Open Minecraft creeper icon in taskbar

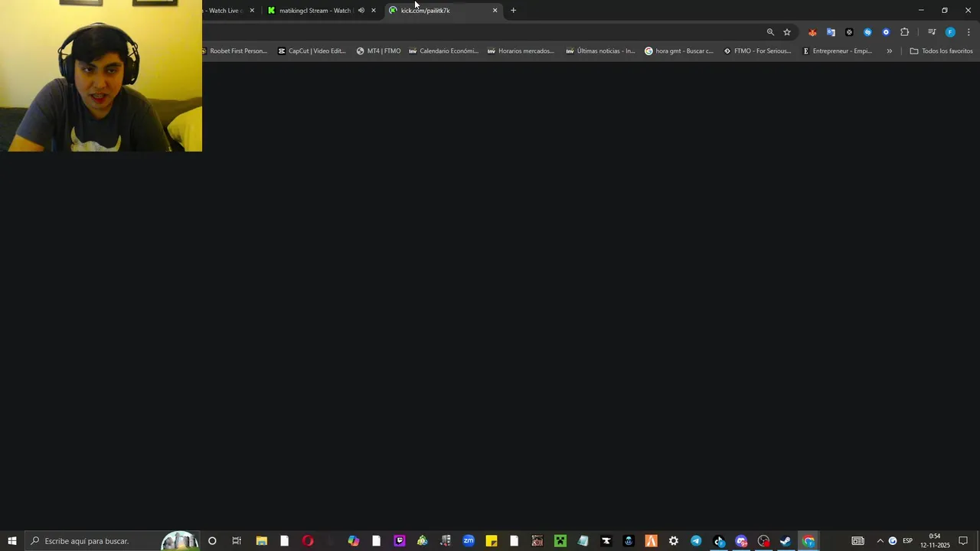click(560, 541)
